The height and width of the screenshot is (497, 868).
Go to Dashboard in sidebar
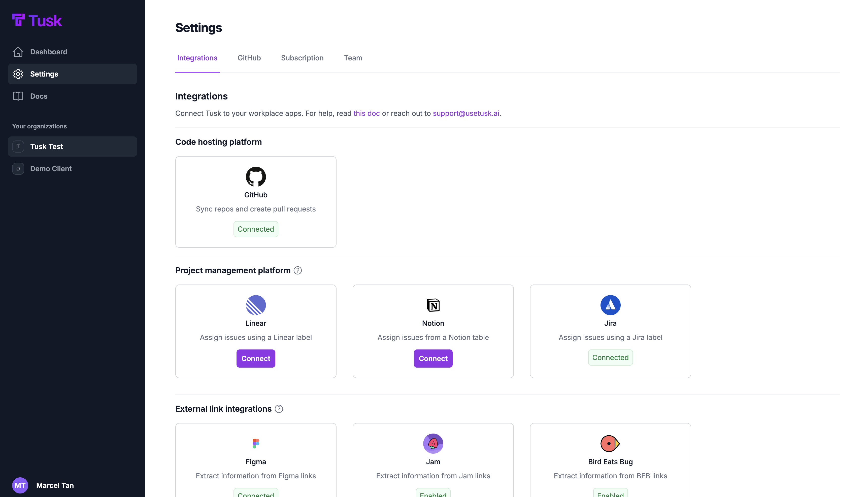tap(72, 52)
